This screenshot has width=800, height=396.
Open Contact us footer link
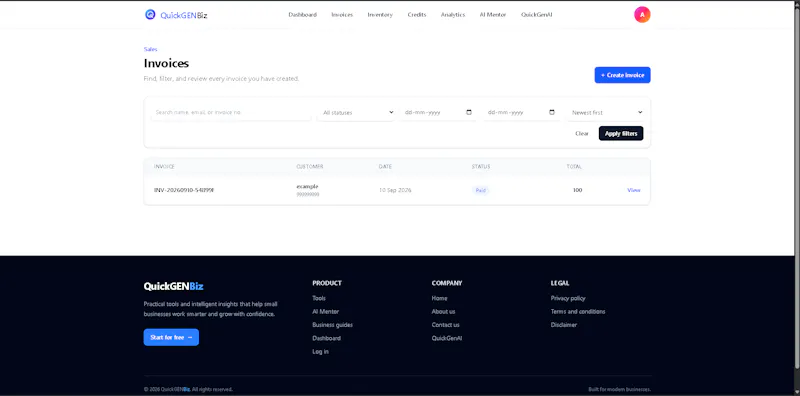445,325
